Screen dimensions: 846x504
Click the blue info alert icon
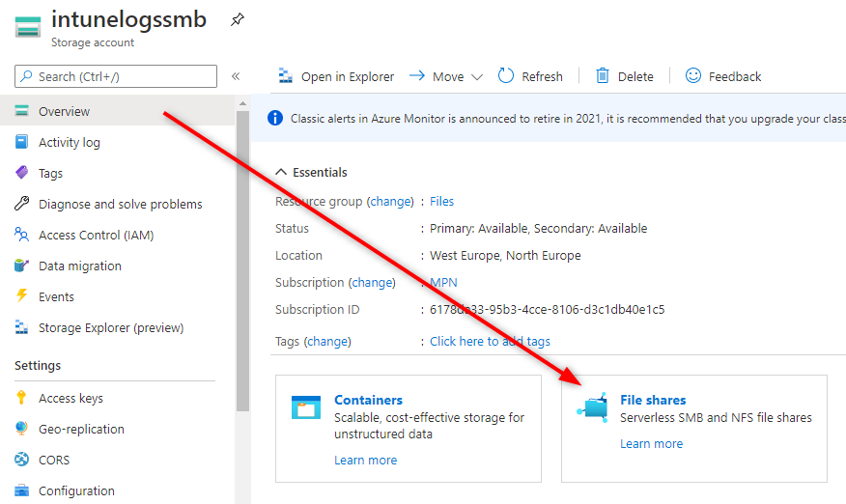coord(274,118)
